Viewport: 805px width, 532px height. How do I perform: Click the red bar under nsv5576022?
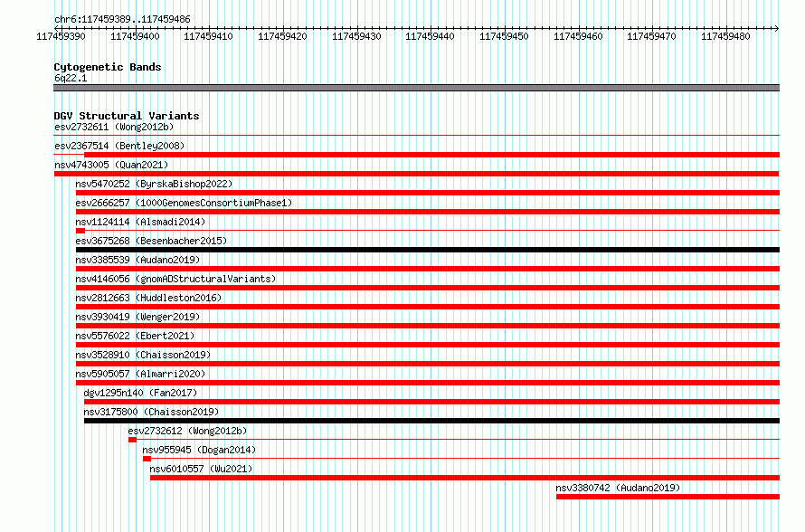point(428,345)
